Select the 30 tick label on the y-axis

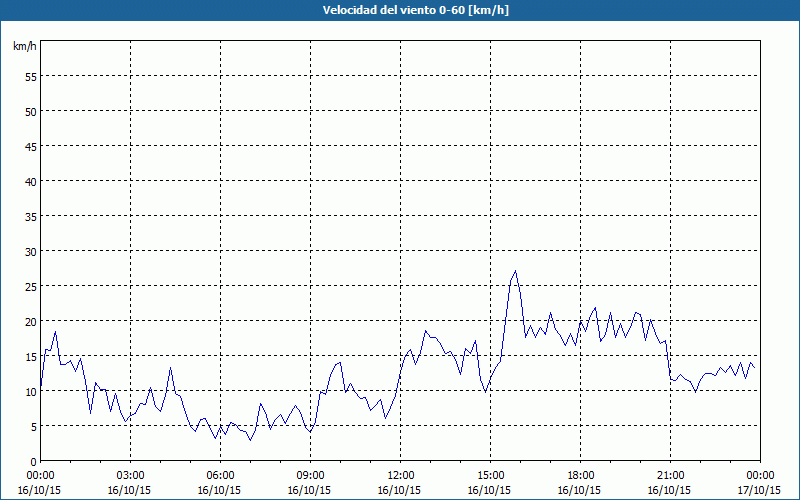click(30, 251)
